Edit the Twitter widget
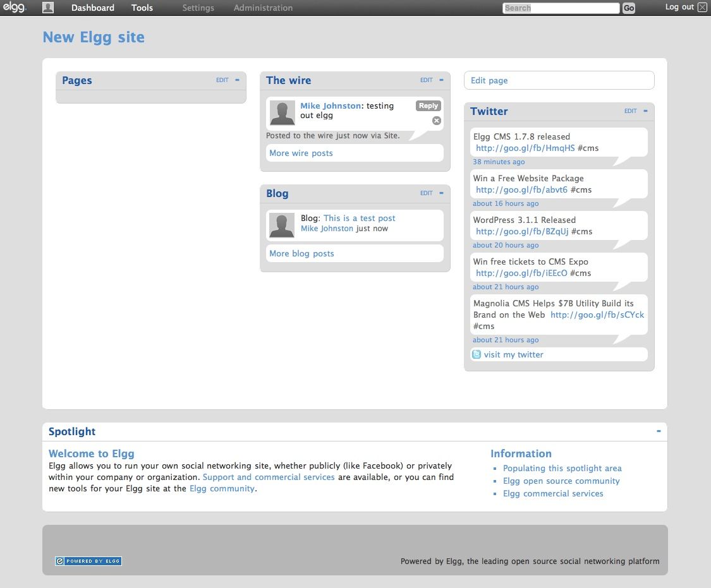711x588 pixels. click(630, 111)
